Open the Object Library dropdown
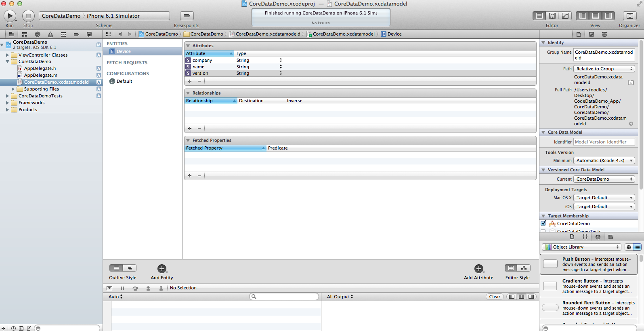This screenshot has width=644, height=331. point(581,247)
